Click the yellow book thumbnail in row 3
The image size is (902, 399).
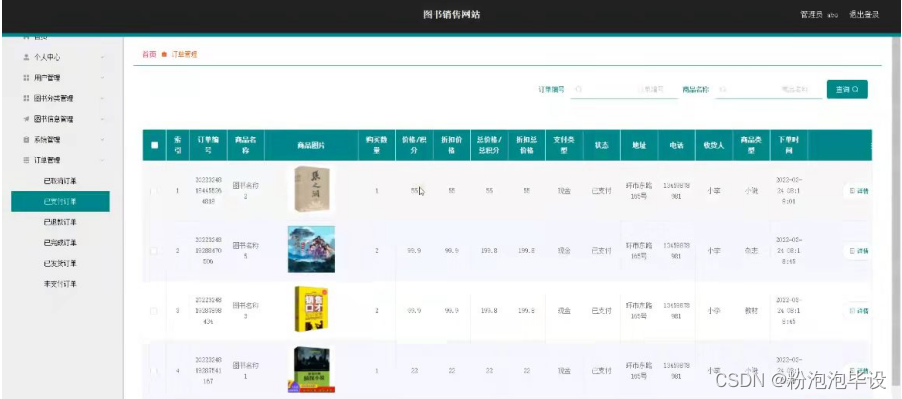tap(311, 309)
